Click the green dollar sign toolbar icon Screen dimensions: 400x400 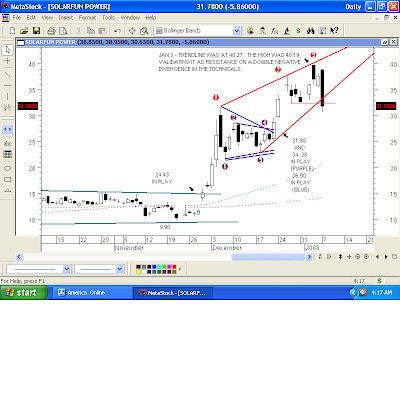298,31
